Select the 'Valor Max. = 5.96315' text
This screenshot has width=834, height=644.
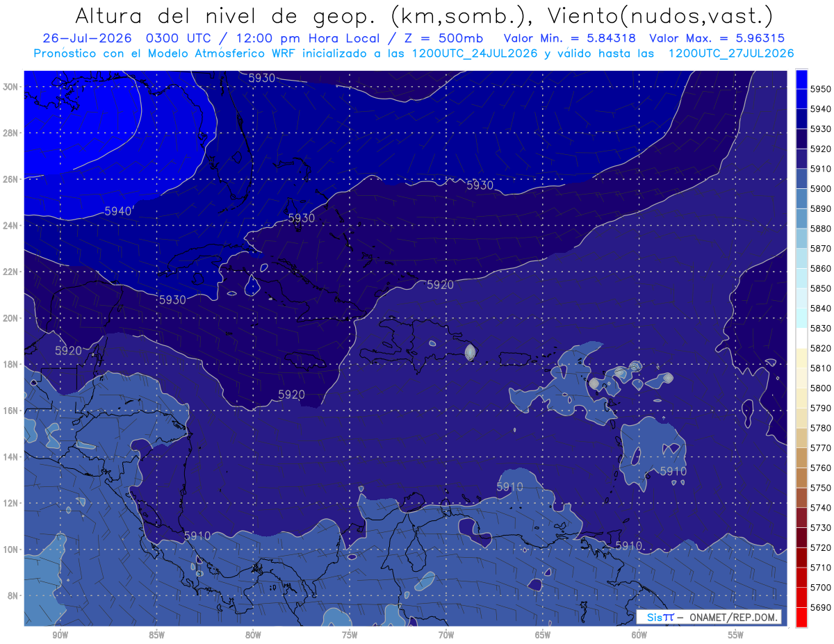pos(718,38)
